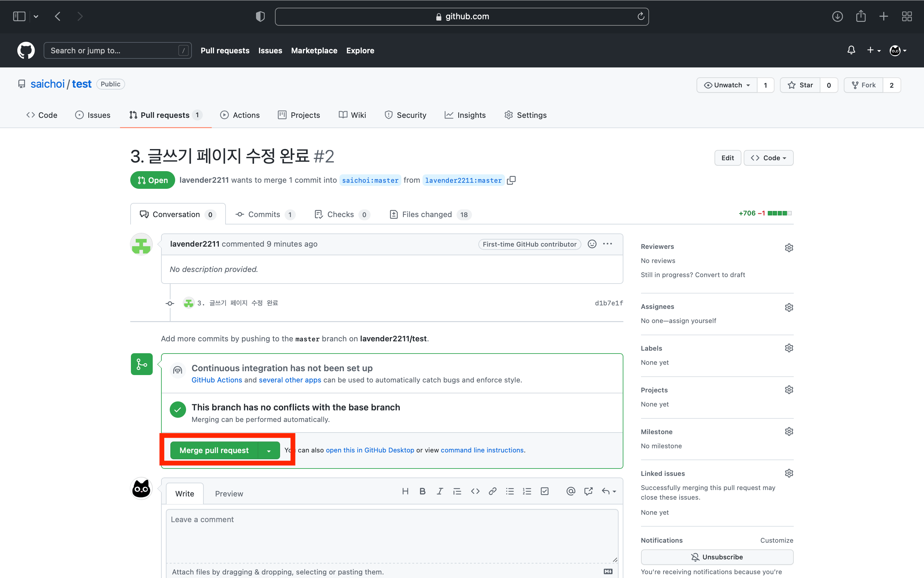
Task: Add bulleted list in comment
Action: point(510,491)
